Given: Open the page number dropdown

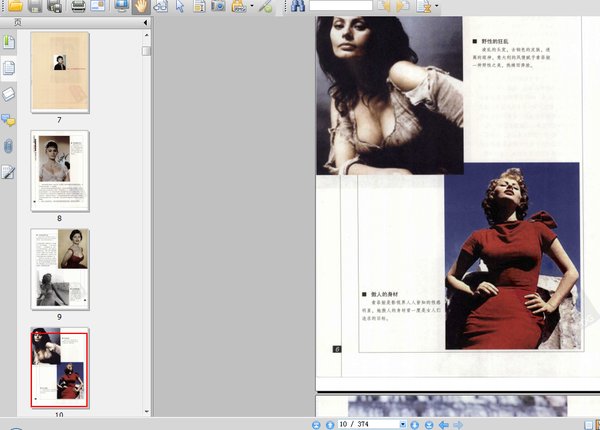Looking at the screenshot, I should (402, 424).
